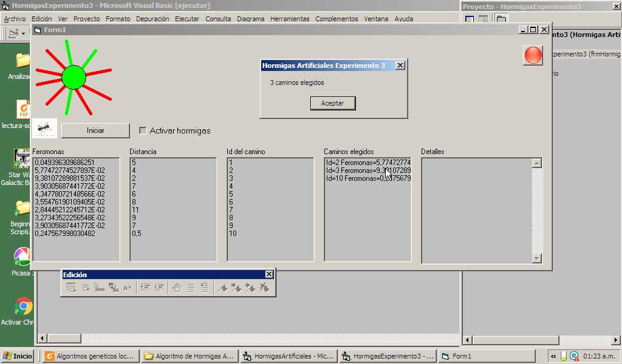The height and width of the screenshot is (364, 622).
Task: Click the toolbar dropdown arrow left of Form1
Action: (x=24, y=33)
